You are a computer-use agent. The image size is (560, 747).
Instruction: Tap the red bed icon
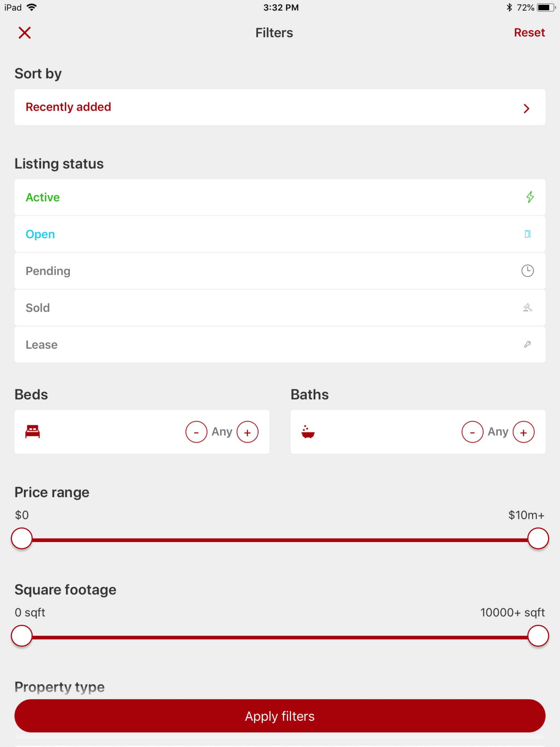33,431
